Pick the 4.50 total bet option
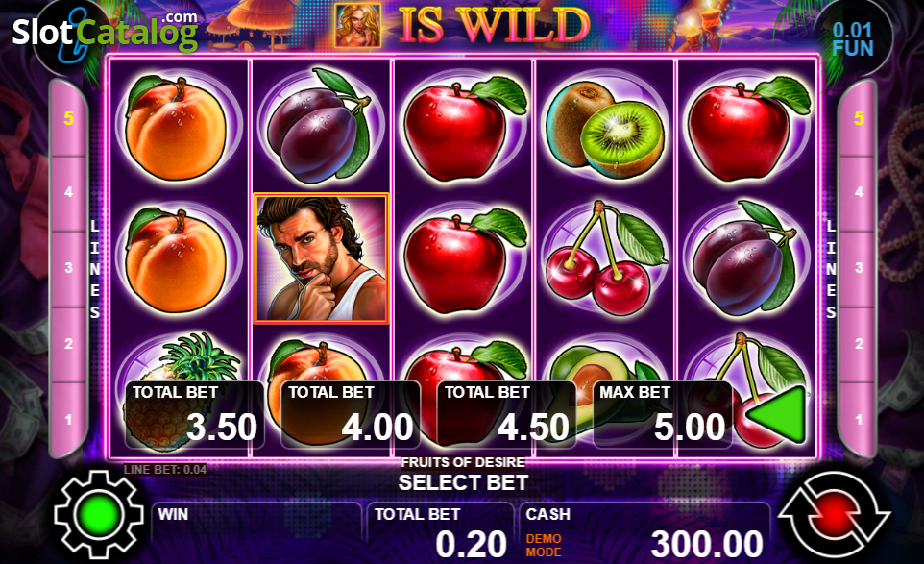This screenshot has width=924, height=564. 507,414
